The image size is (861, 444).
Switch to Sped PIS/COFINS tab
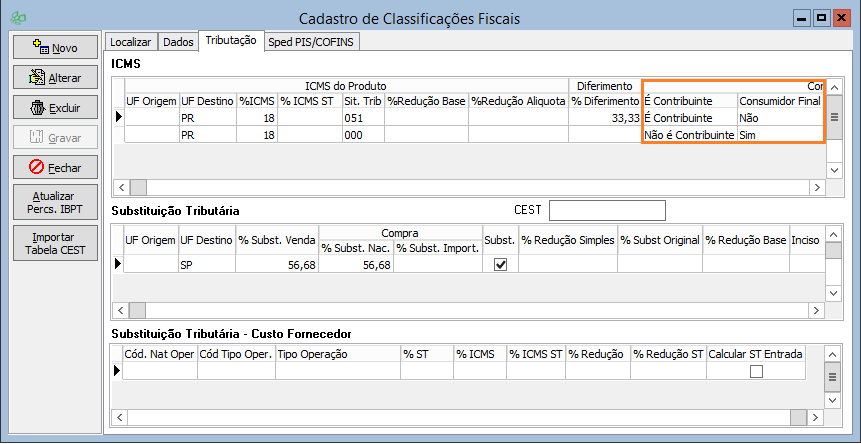coord(313,42)
